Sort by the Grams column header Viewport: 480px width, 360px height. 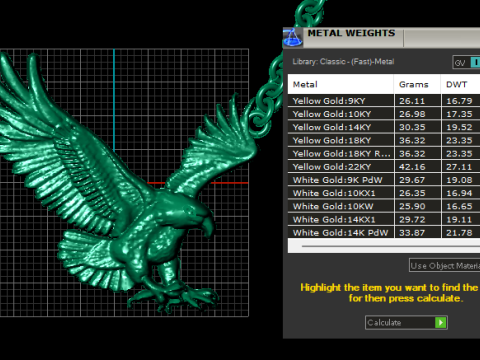tap(417, 84)
